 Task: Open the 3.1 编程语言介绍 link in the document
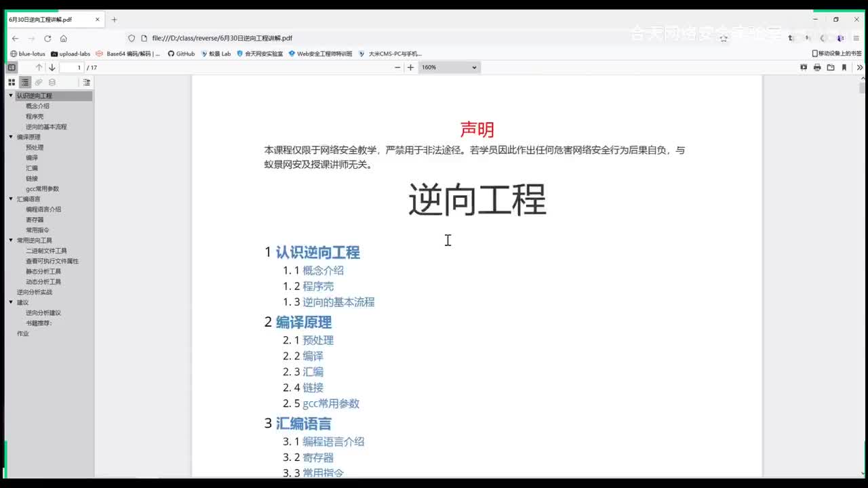(333, 441)
